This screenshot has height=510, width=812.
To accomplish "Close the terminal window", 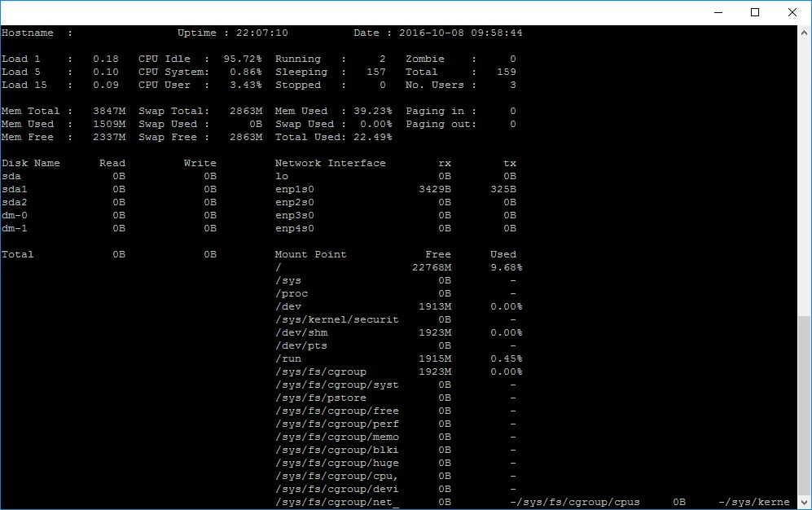I will click(792, 12).
